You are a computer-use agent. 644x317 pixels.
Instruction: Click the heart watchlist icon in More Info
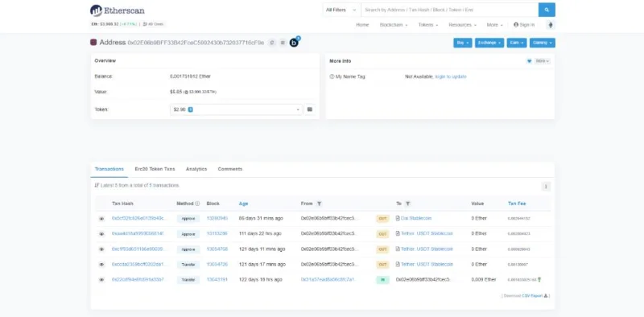pyautogui.click(x=529, y=61)
